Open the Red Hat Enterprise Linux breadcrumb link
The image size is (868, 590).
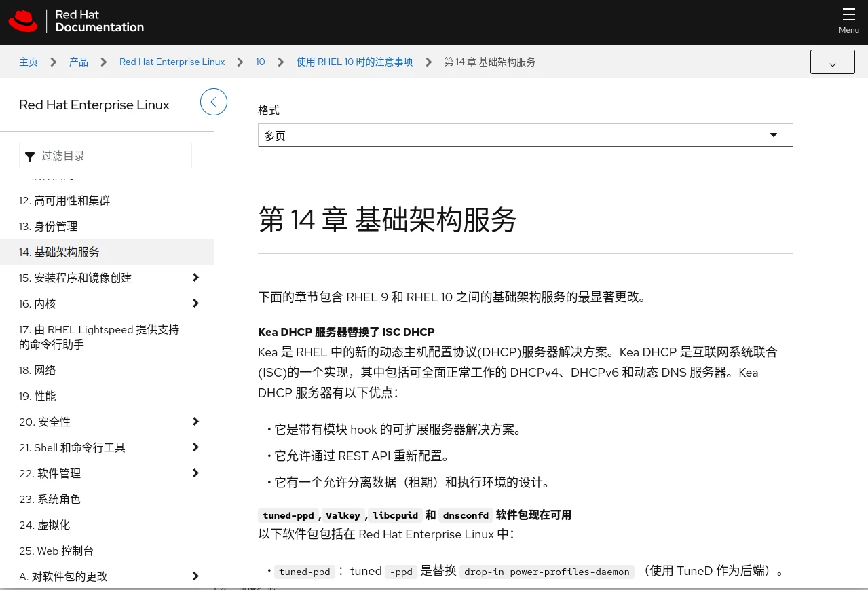pyautogui.click(x=172, y=62)
